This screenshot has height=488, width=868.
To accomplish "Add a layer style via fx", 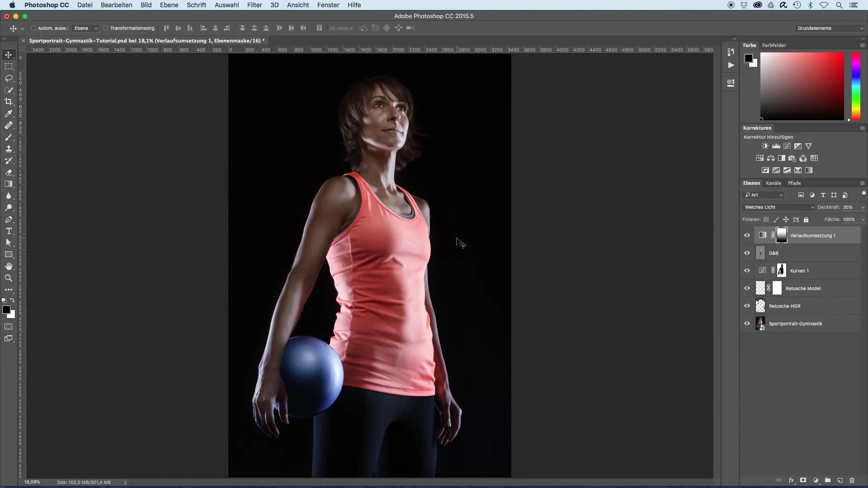I will (x=792, y=480).
